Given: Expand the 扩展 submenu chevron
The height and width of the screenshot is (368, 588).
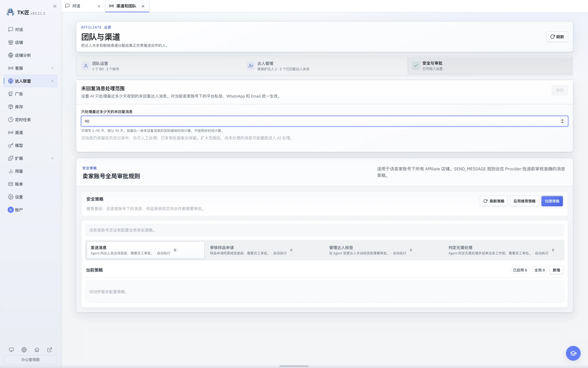Looking at the screenshot, I should 52,158.
